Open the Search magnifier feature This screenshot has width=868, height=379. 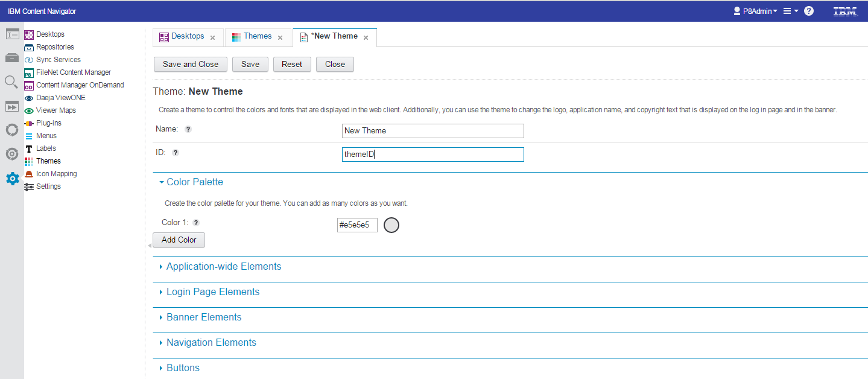(12, 82)
